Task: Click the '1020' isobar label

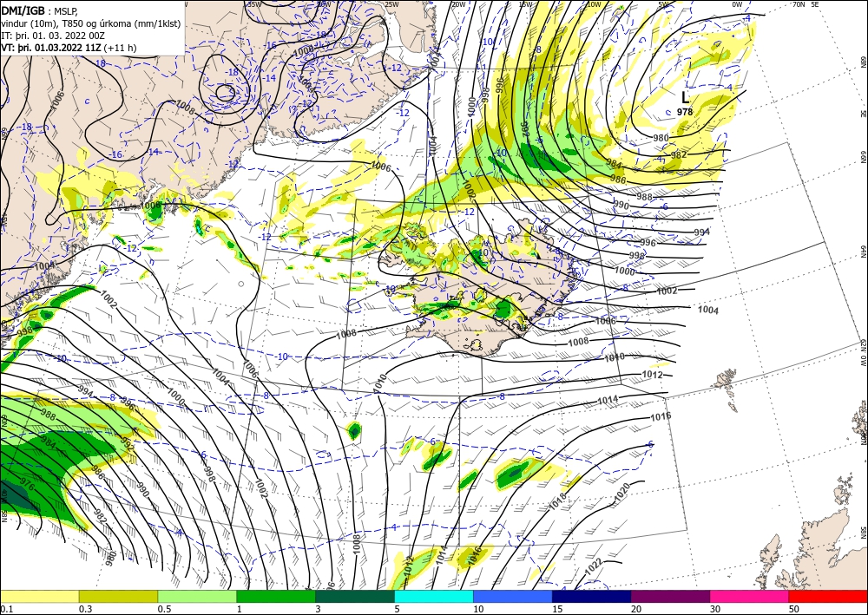Action: pyautogui.click(x=622, y=492)
